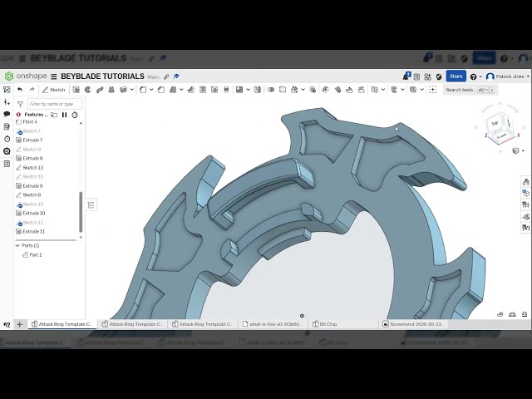Click the Filter by name or type field
Screen dimensions: 532x399
coord(55,104)
